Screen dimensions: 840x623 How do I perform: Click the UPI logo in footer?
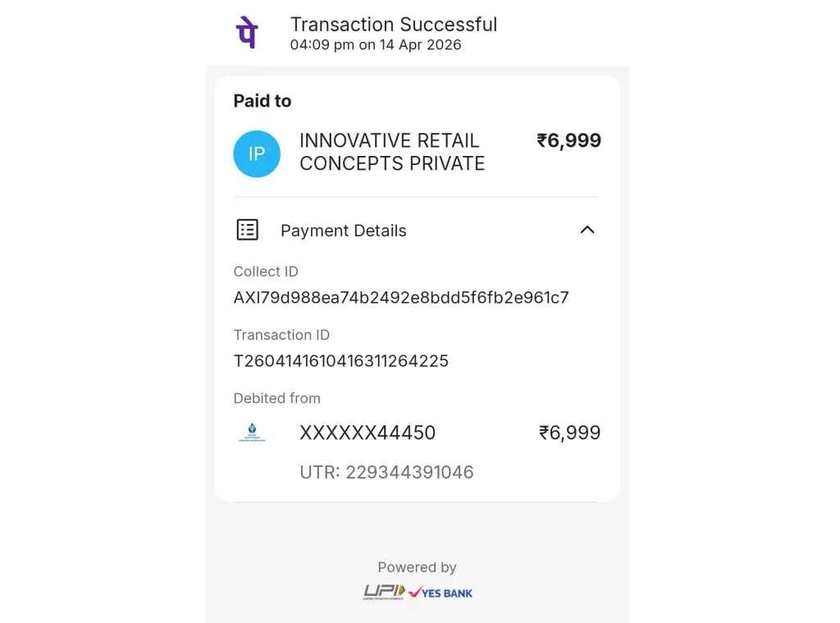pyautogui.click(x=384, y=592)
